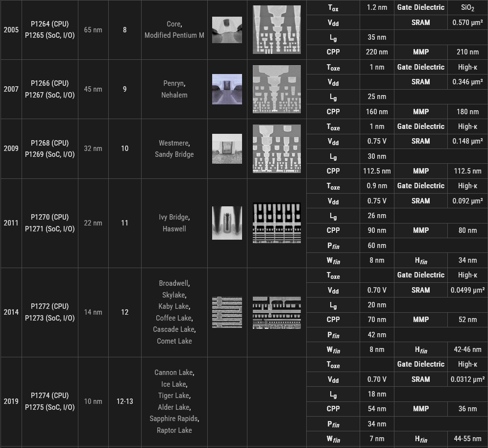Open the 65 nm transistor cross-section thumbnail
Viewport: 488px width, 448px height.
pos(227,30)
